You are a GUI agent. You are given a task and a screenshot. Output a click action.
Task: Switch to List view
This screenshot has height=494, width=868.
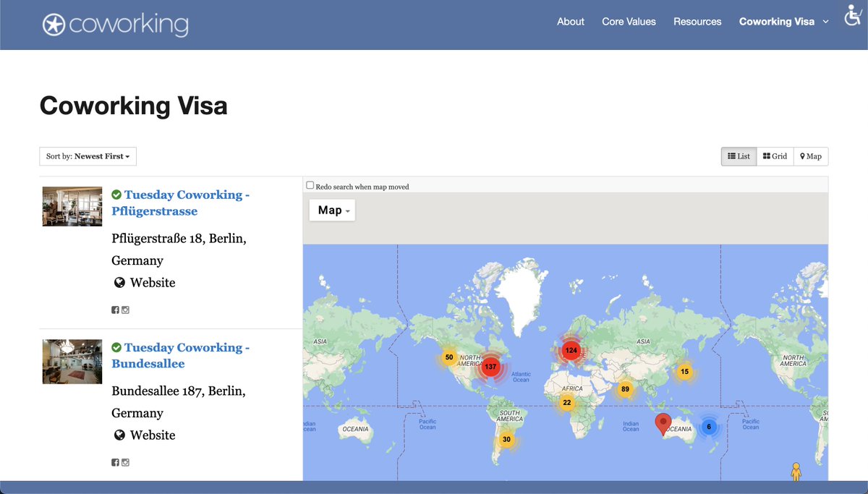[739, 156]
